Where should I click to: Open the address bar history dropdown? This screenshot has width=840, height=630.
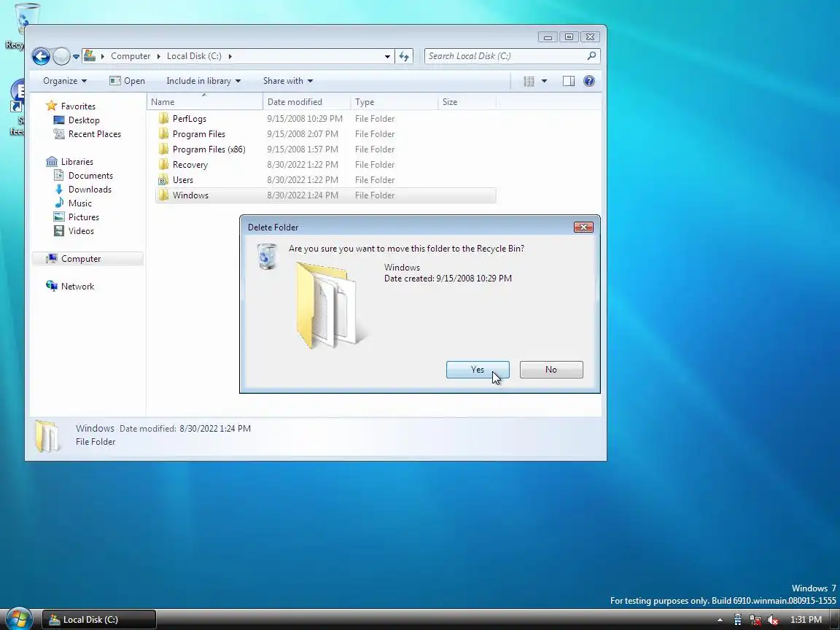pyautogui.click(x=387, y=56)
